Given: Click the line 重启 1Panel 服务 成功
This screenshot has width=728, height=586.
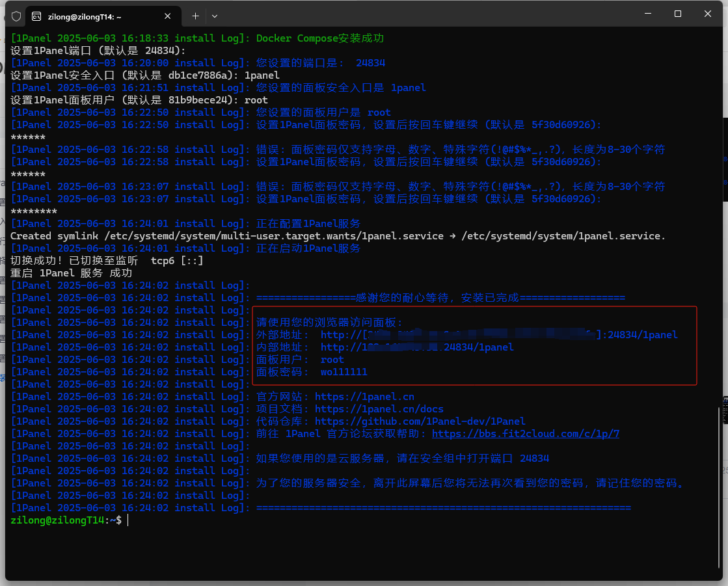Looking at the screenshot, I should (71, 273).
